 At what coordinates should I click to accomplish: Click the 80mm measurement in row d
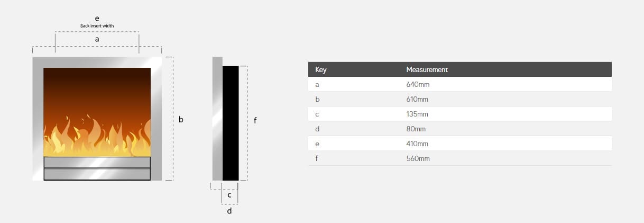(415, 129)
